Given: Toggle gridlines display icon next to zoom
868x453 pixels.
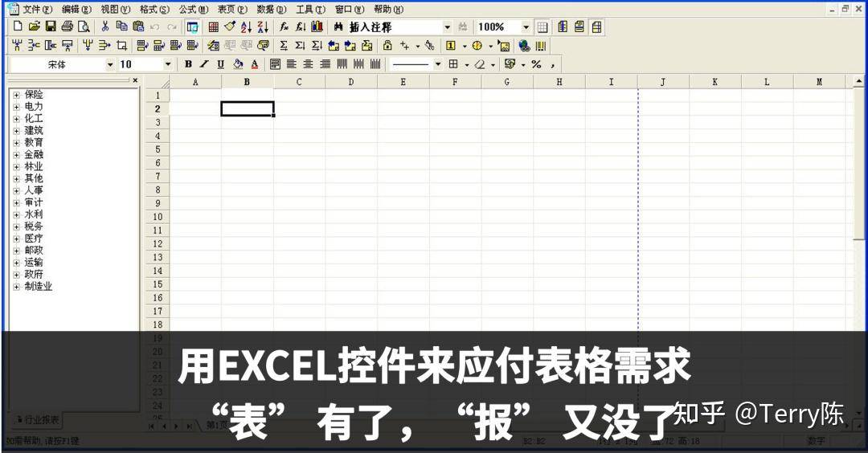Looking at the screenshot, I should point(542,27).
